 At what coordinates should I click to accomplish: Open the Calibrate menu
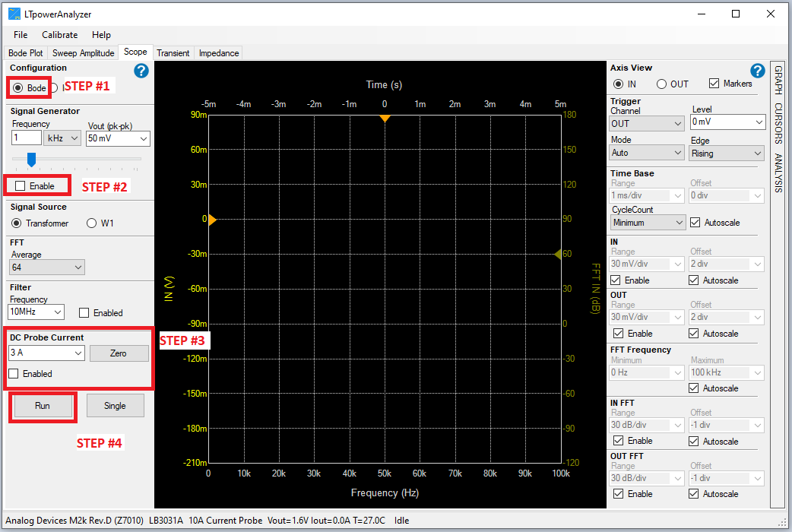(59, 35)
